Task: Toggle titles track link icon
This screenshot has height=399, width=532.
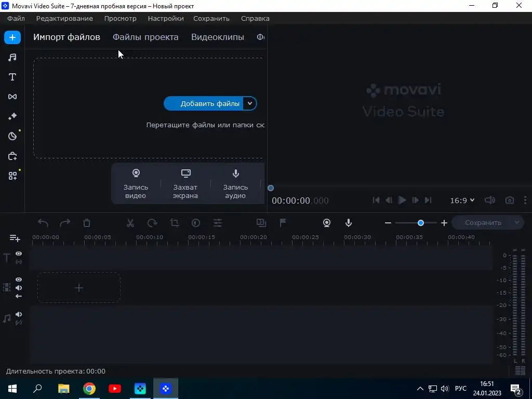Action: tap(19, 262)
